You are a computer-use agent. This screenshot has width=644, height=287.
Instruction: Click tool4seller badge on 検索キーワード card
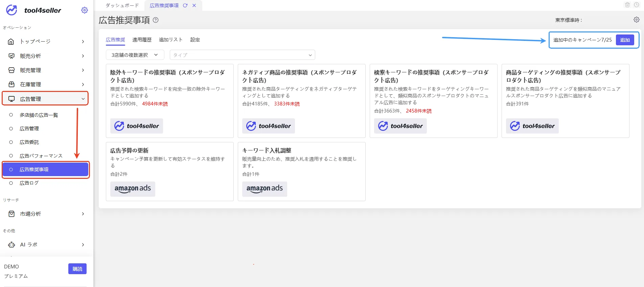[400, 126]
